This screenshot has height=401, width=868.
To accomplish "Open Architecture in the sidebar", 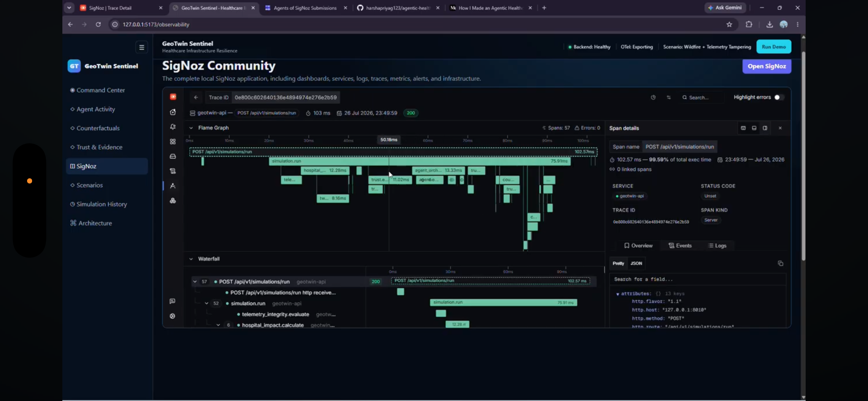I will click(x=107, y=223).
